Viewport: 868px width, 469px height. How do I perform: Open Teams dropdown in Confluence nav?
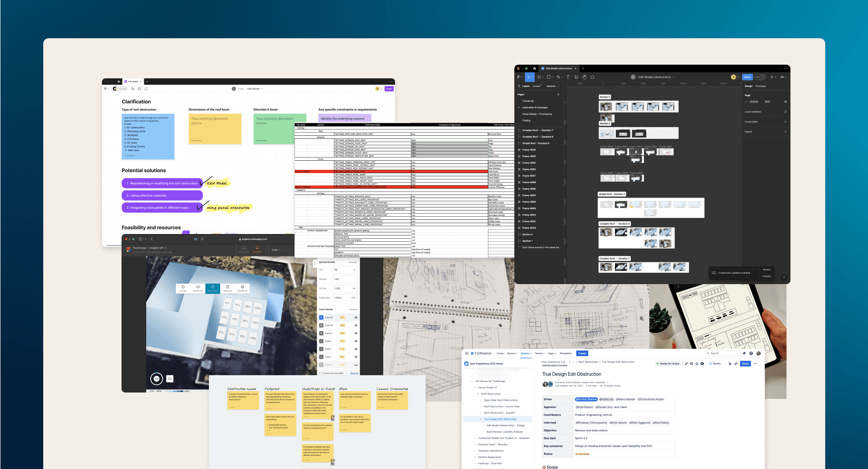[539, 353]
